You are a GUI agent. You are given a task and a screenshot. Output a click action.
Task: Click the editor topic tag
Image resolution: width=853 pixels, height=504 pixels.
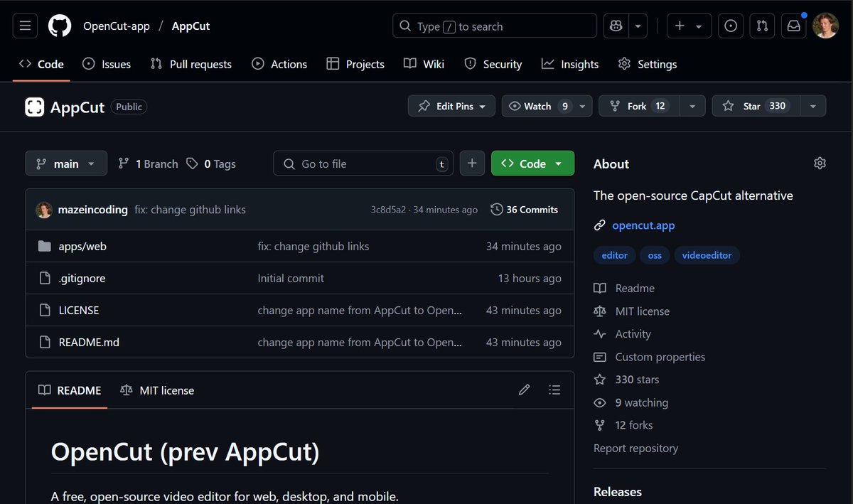(614, 254)
